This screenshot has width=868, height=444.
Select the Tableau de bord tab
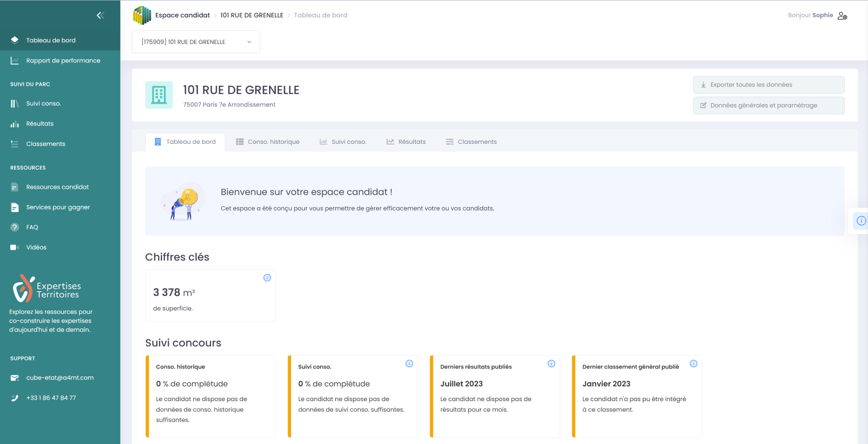click(x=186, y=142)
